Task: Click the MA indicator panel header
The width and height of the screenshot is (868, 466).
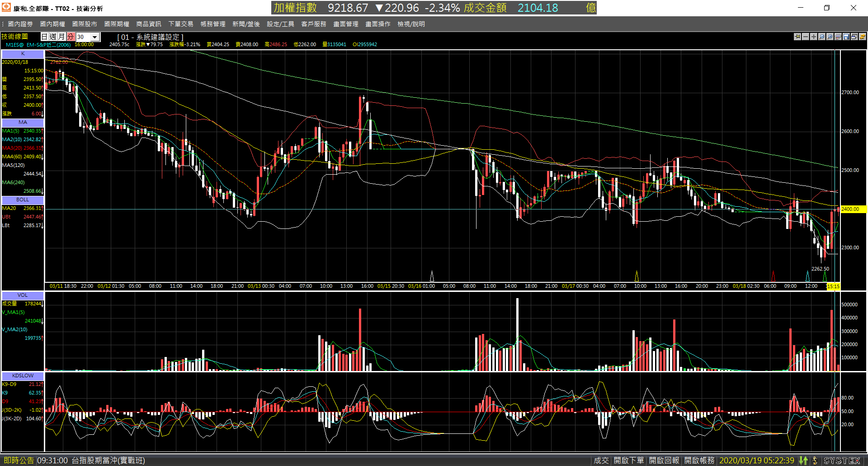Action: [x=23, y=122]
